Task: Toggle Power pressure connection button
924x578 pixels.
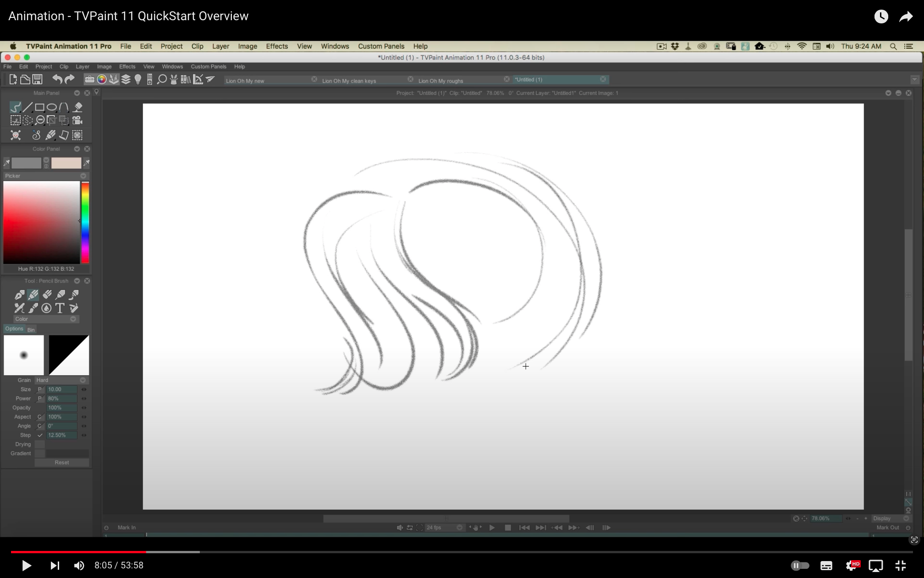Action: (40, 398)
